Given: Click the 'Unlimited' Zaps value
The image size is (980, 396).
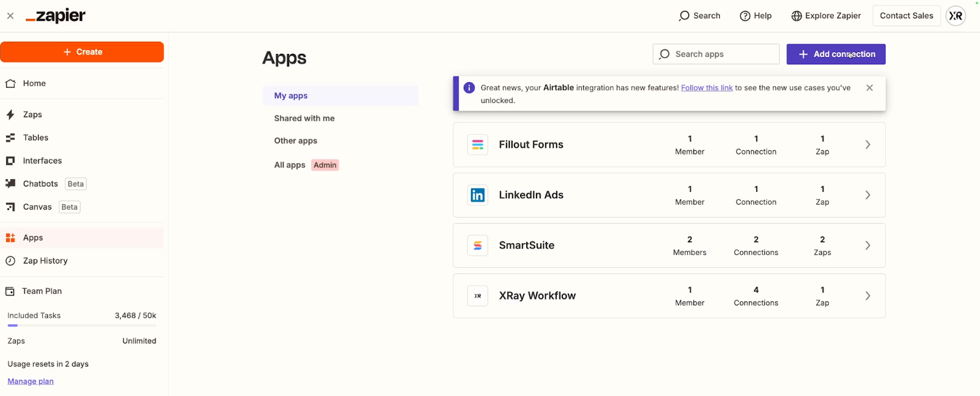Looking at the screenshot, I should tap(139, 341).
